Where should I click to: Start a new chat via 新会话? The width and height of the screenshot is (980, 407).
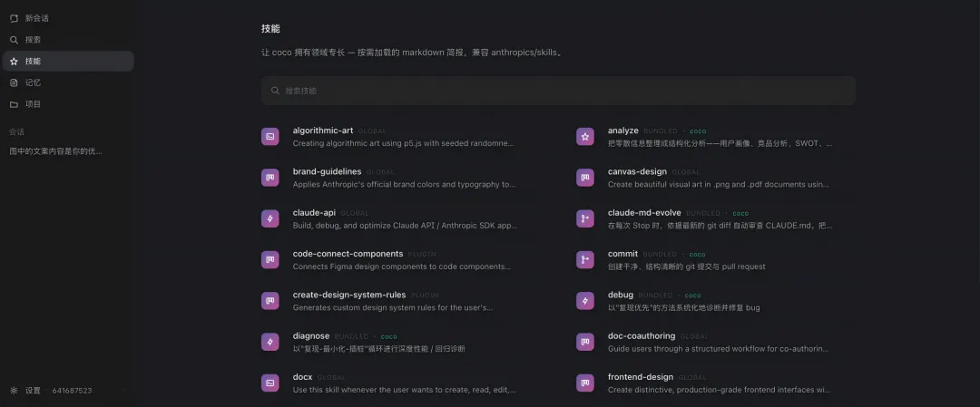pyautogui.click(x=68, y=19)
